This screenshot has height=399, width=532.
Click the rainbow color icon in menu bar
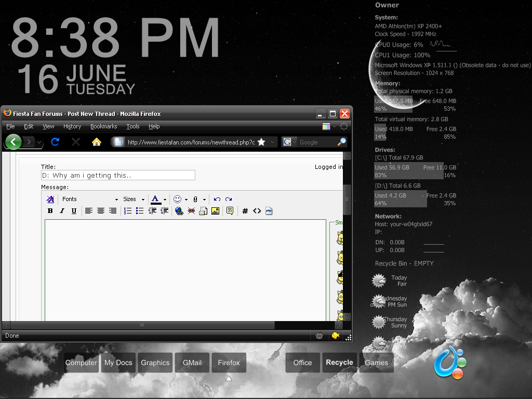click(x=326, y=126)
